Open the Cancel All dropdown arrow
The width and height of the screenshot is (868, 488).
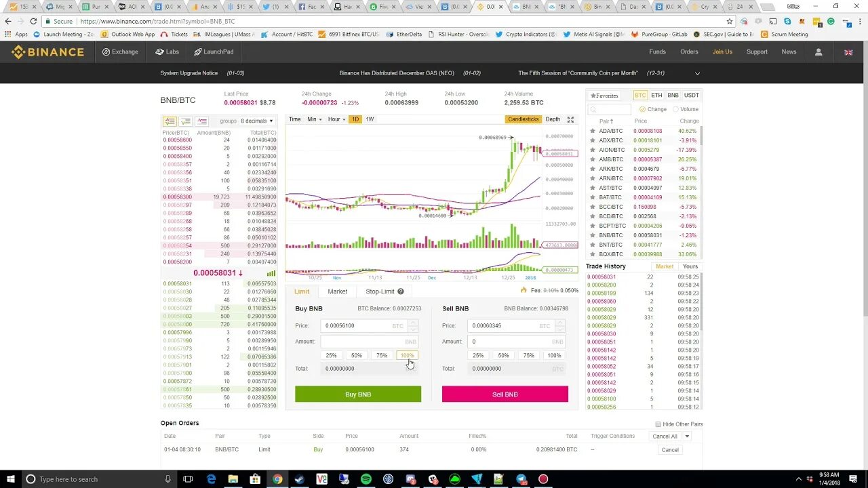(686, 436)
